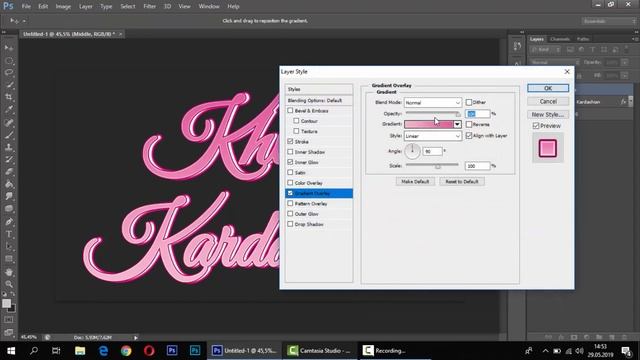Click the gradient Opacity slider track
This screenshot has height=360, width=640.
pyautogui.click(x=433, y=113)
